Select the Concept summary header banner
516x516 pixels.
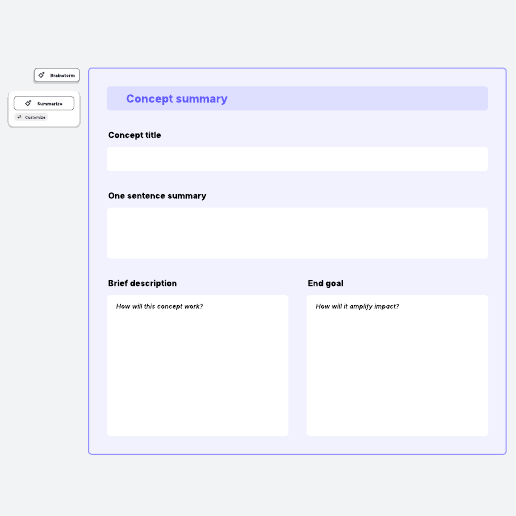coord(297,98)
